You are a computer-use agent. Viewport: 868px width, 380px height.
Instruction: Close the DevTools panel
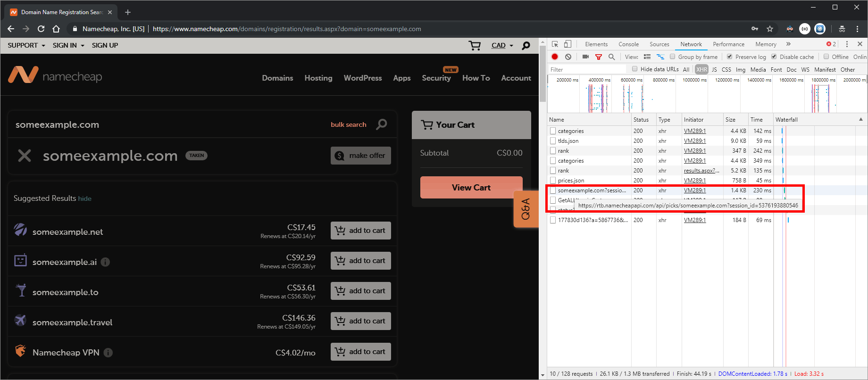[x=860, y=44]
